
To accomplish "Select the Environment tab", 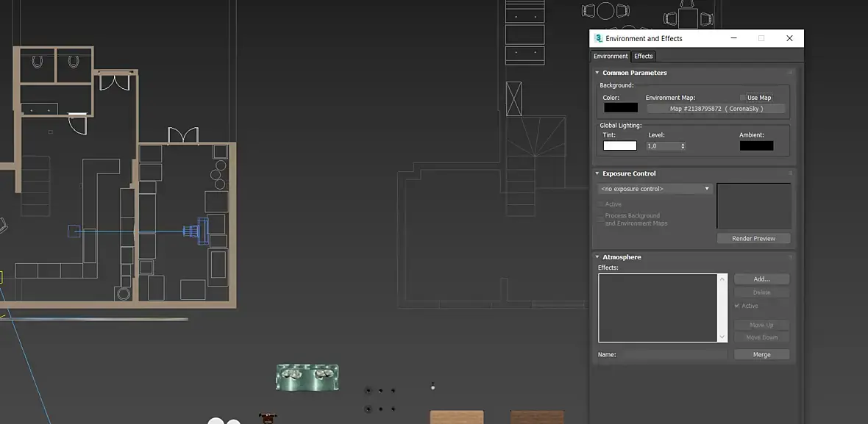I will [611, 56].
